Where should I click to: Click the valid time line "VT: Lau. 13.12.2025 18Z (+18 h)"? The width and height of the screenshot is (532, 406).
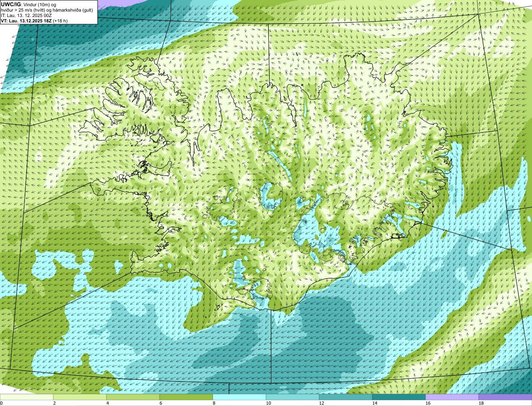tap(34, 20)
